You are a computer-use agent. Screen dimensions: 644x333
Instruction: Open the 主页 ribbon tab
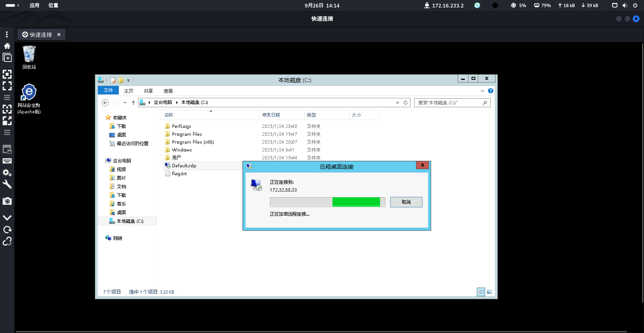tap(129, 91)
